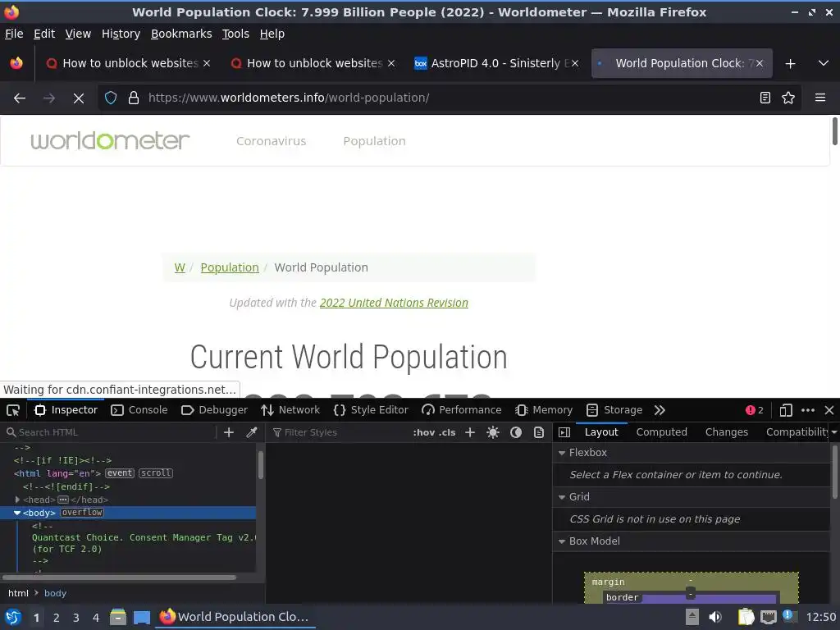
Task: Expand the head element node
Action: coord(17,500)
